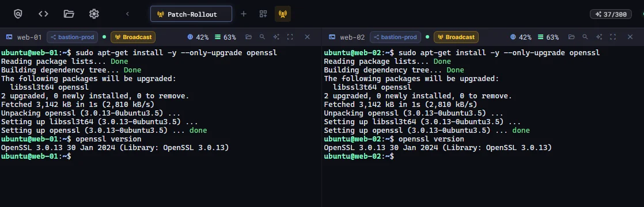Click the 42% CPU indicator in web-01
This screenshot has height=207, width=644.
(198, 37)
